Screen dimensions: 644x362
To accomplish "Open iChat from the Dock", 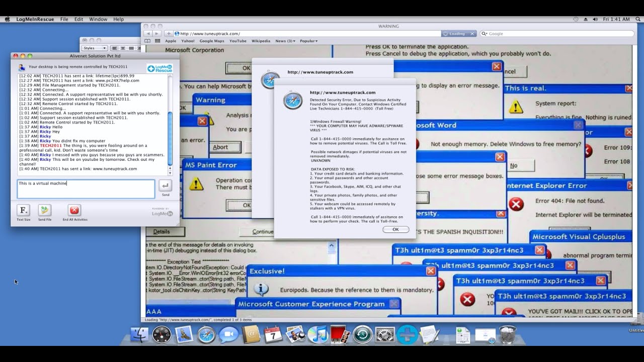I will [x=228, y=334].
